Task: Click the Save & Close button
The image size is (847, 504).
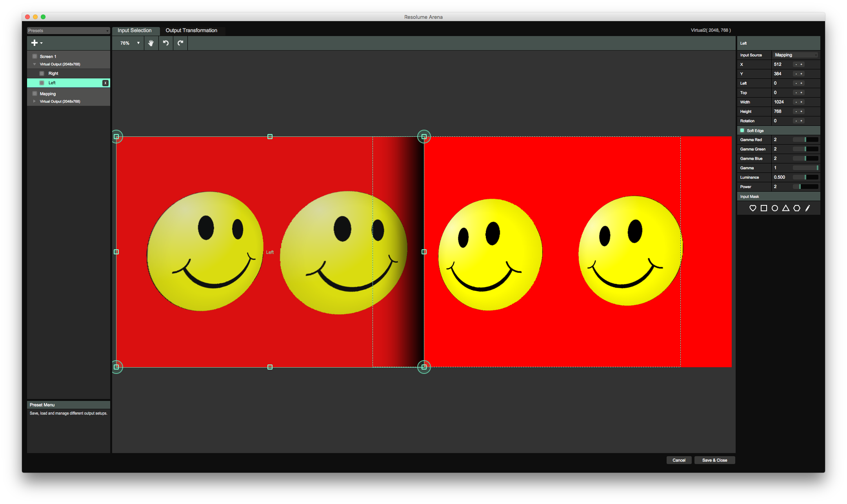Action: pyautogui.click(x=714, y=460)
